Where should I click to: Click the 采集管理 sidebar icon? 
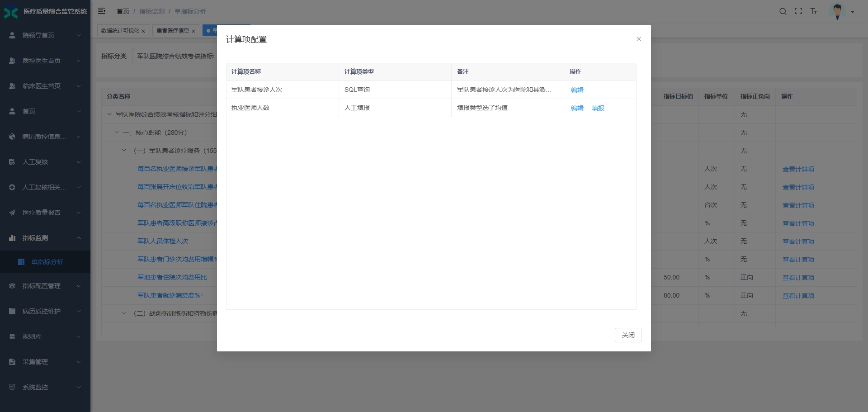click(x=12, y=362)
